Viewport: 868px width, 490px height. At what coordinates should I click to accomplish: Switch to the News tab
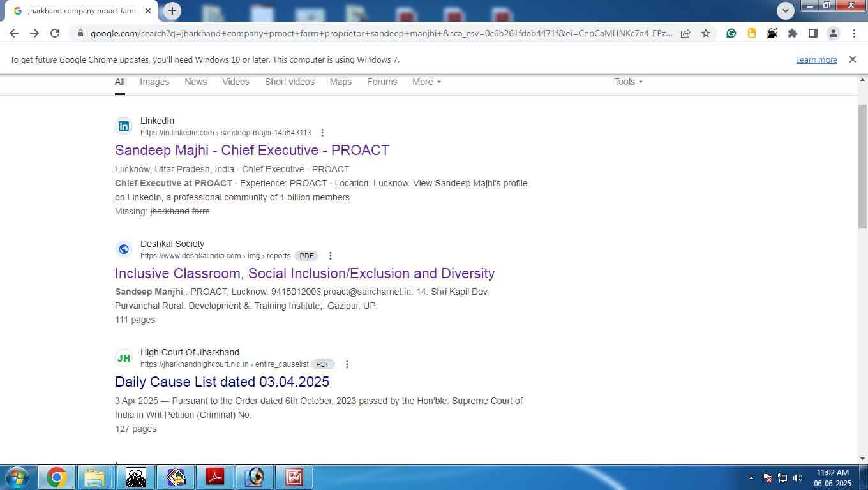tap(195, 82)
